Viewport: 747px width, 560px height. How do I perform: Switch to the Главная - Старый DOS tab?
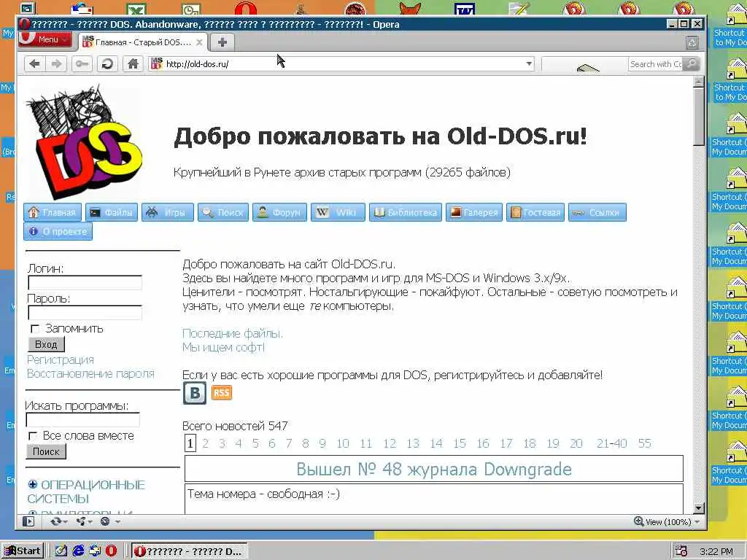[x=143, y=42]
